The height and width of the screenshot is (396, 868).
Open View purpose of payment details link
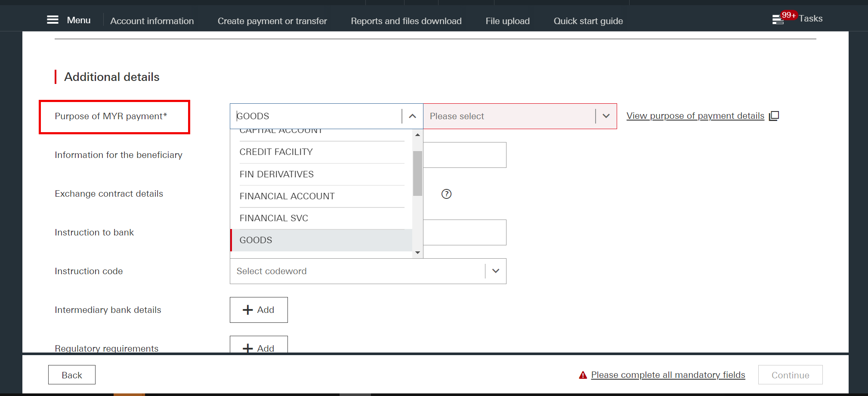(695, 116)
